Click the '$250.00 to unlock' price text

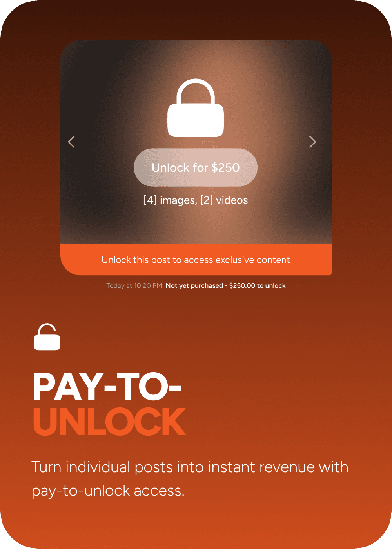coord(257,285)
